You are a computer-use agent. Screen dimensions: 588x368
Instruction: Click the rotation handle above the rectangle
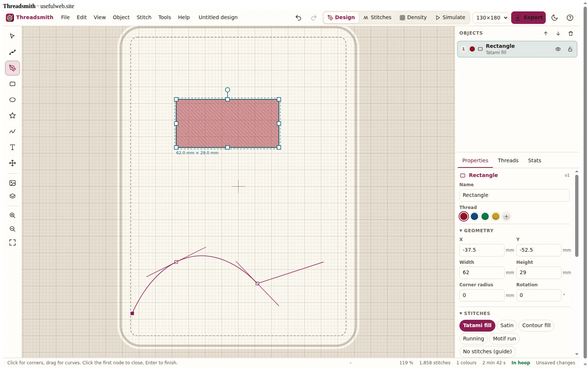point(227,90)
